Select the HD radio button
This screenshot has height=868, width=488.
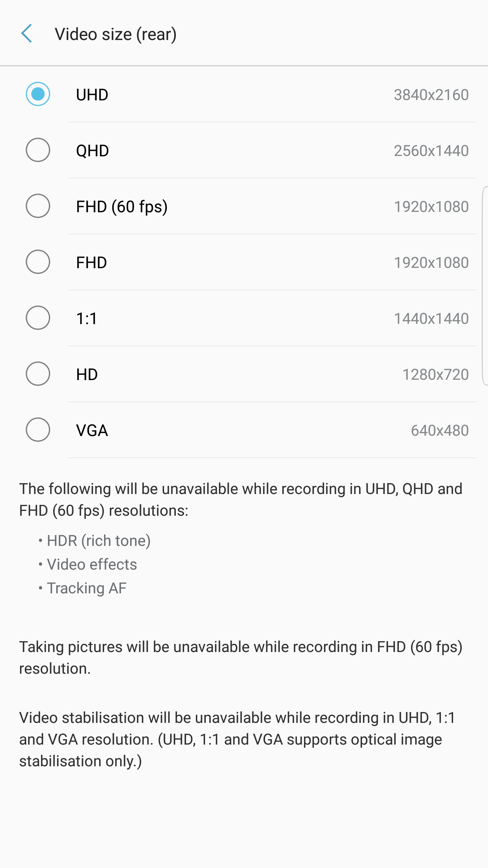[38, 374]
